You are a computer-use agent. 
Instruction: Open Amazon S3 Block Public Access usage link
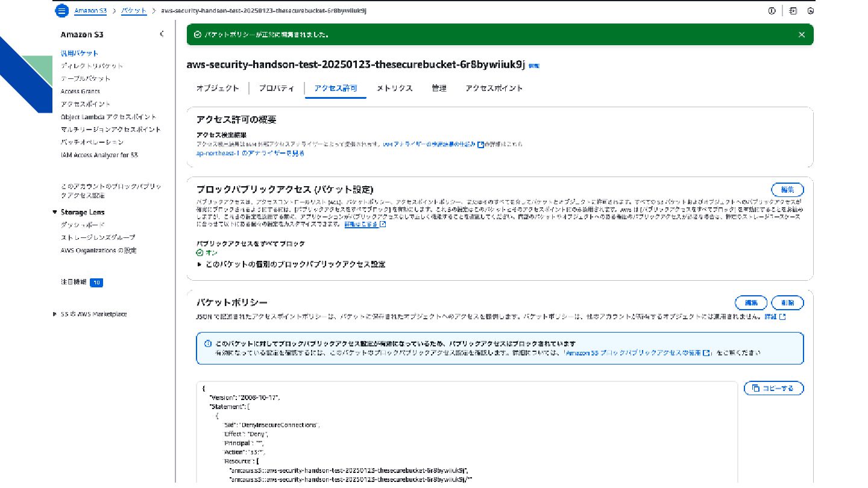click(638, 353)
